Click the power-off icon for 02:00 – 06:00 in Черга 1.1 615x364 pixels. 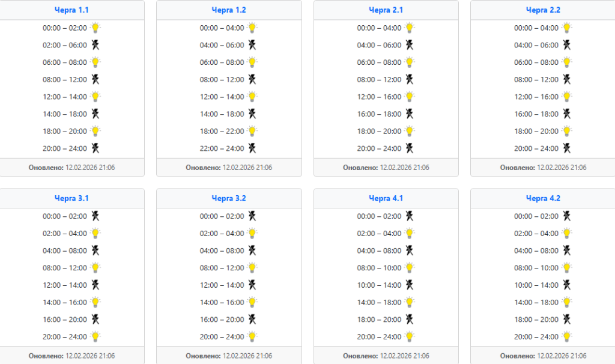tap(95, 44)
